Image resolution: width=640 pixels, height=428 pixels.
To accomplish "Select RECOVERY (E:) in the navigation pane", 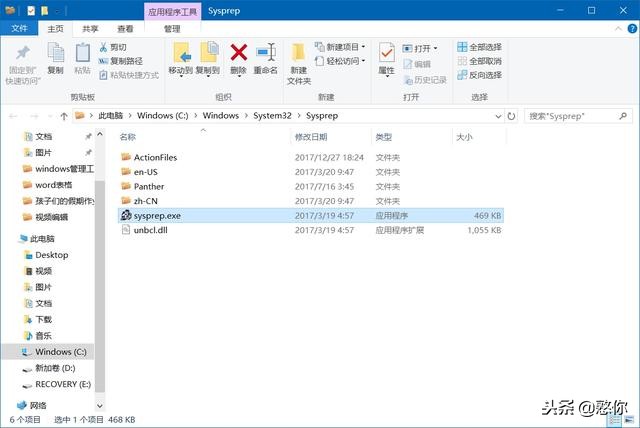I will (x=63, y=384).
